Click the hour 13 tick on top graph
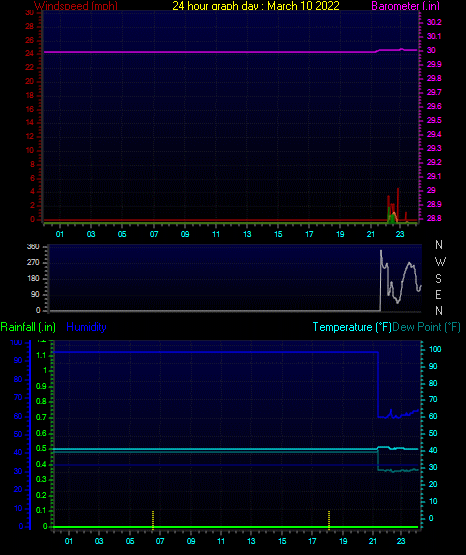 tap(247, 234)
